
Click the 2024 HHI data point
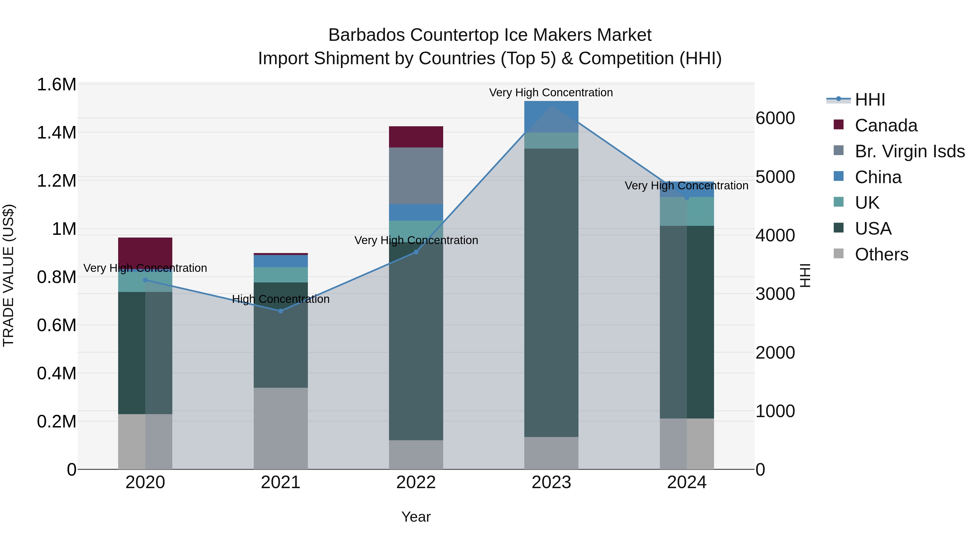tap(687, 197)
